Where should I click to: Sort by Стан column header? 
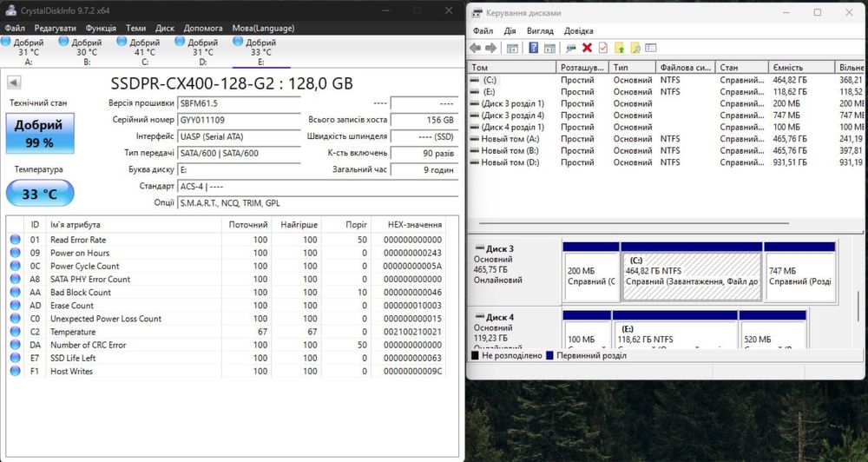tap(742, 67)
